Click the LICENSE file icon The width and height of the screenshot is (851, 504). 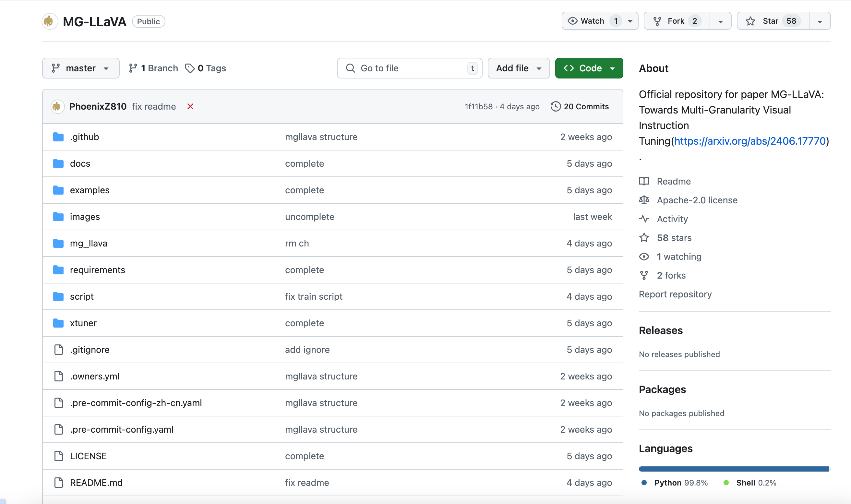(x=58, y=456)
